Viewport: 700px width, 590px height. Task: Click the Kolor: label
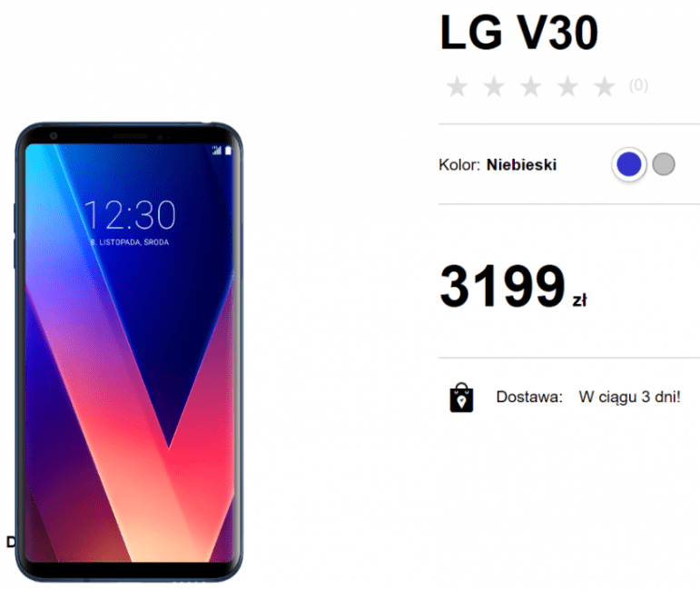click(x=459, y=164)
